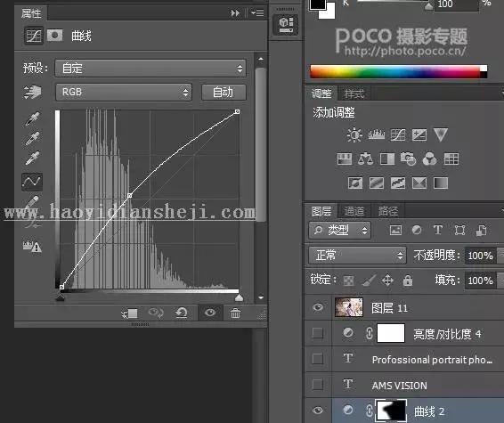Screen dimensions: 504x423
Task: Choose the edit points curve tool
Action: [x=32, y=182]
